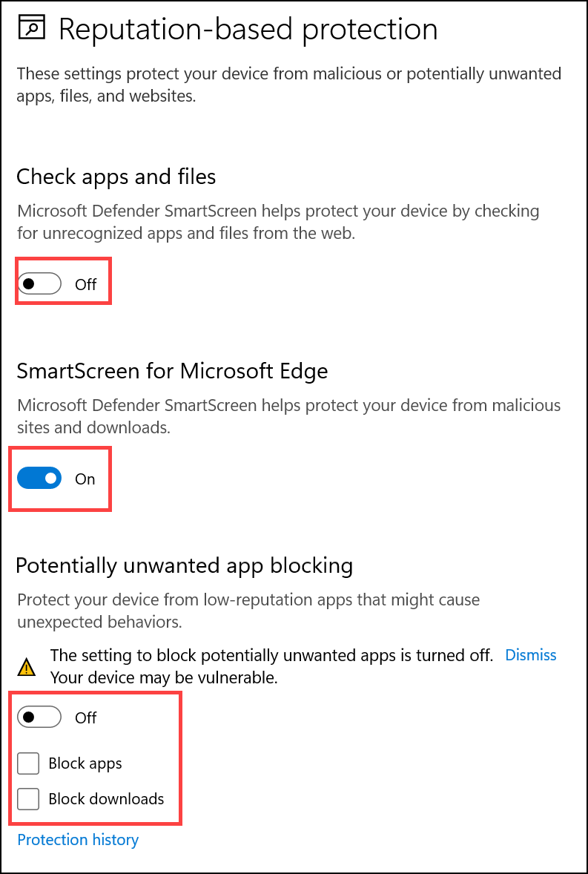Viewport: 588px width, 874px height.
Task: Turn on Potentially unwanted app blocking
Action: [x=39, y=717]
